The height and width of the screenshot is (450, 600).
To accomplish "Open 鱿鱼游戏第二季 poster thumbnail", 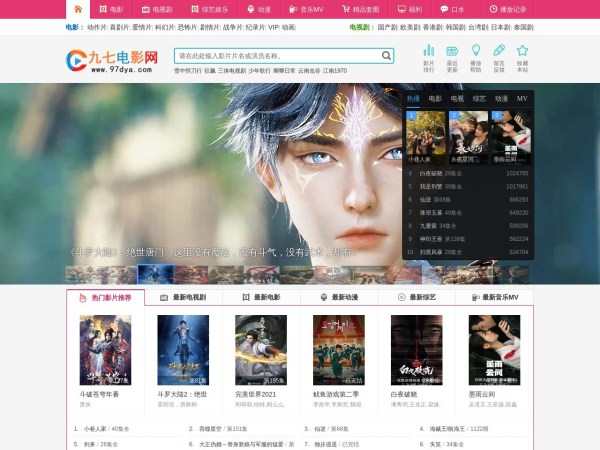I will [338, 350].
